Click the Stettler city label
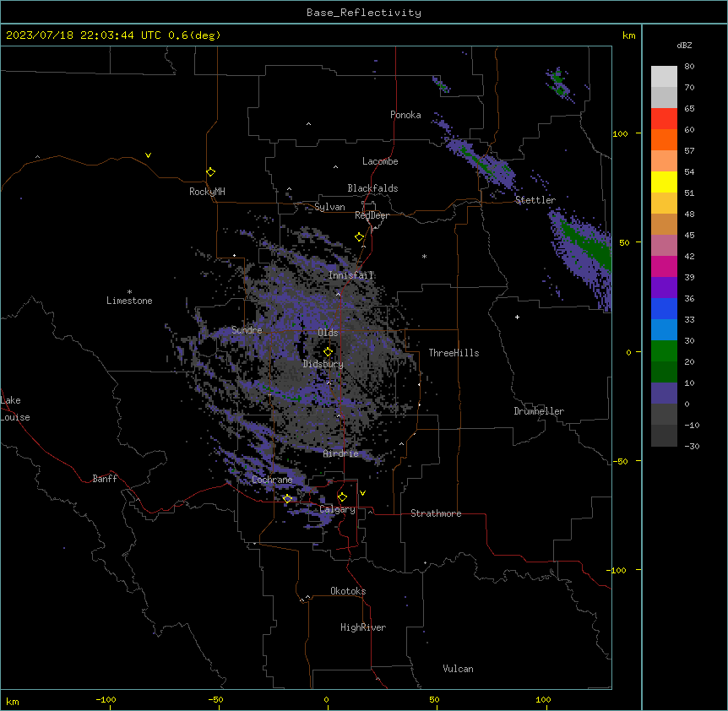Image resolution: width=728 pixels, height=711 pixels. click(535, 200)
